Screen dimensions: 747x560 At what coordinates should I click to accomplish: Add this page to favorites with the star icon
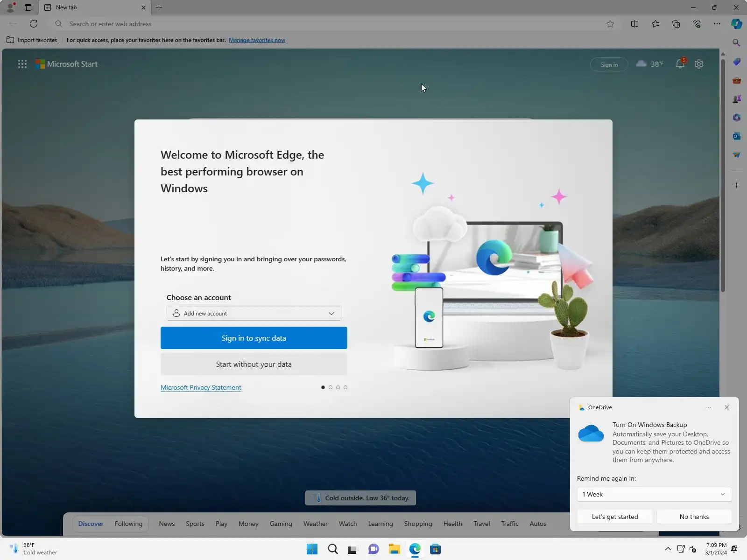610,24
